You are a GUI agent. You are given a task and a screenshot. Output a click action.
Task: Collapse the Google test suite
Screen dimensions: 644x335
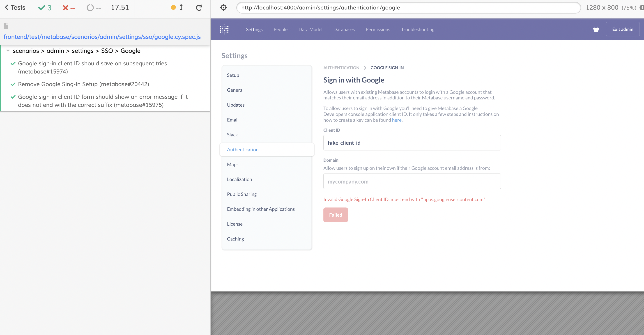[x=8, y=50]
